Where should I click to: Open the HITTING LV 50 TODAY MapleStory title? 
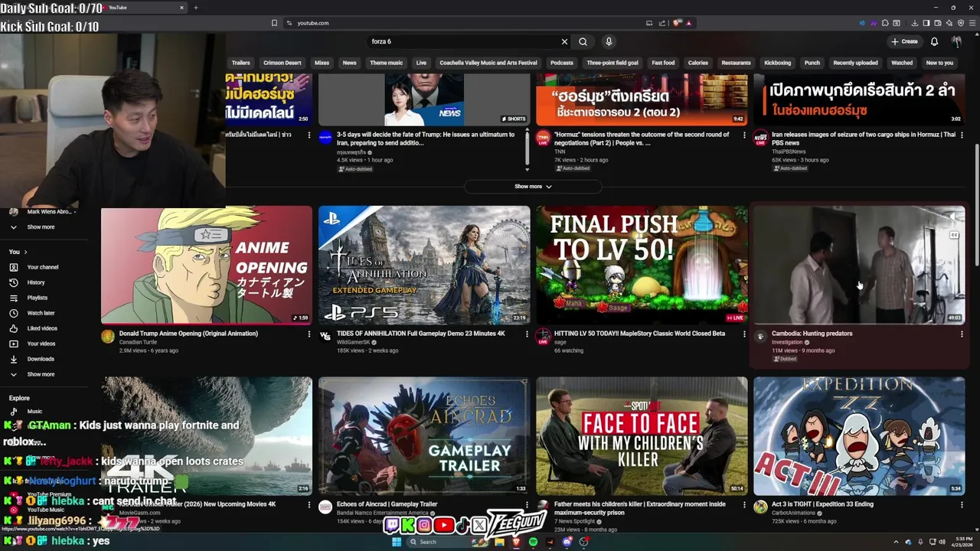[639, 334]
